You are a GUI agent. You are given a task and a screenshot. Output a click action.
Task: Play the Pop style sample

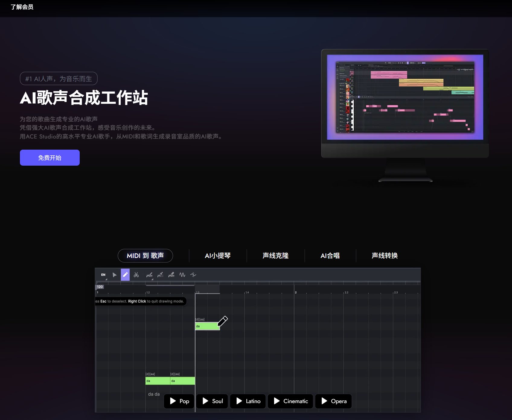coord(179,401)
